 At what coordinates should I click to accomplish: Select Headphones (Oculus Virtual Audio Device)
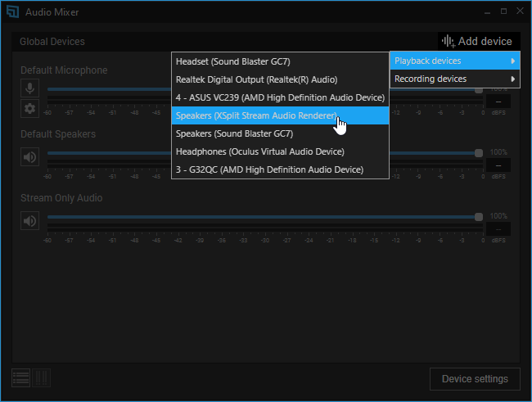280,151
